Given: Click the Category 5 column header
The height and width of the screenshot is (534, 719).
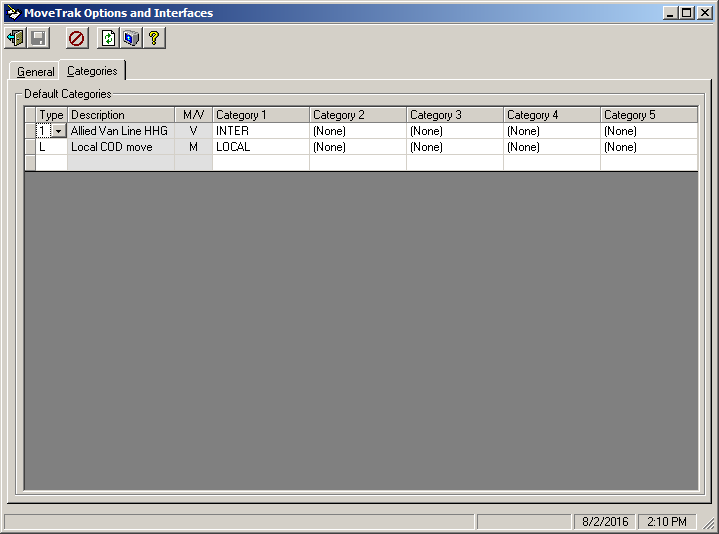Looking at the screenshot, I should coord(649,115).
